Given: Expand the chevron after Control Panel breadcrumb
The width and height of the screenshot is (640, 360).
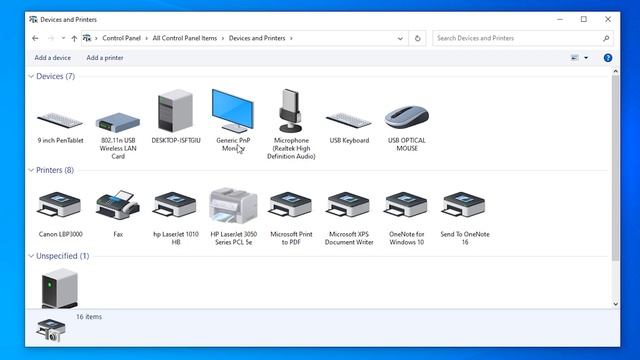Looking at the screenshot, I should click(x=147, y=38).
